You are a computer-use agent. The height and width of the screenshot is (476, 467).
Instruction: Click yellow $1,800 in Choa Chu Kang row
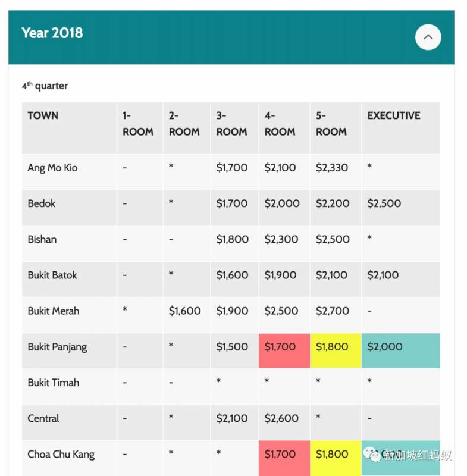pyautogui.click(x=332, y=454)
